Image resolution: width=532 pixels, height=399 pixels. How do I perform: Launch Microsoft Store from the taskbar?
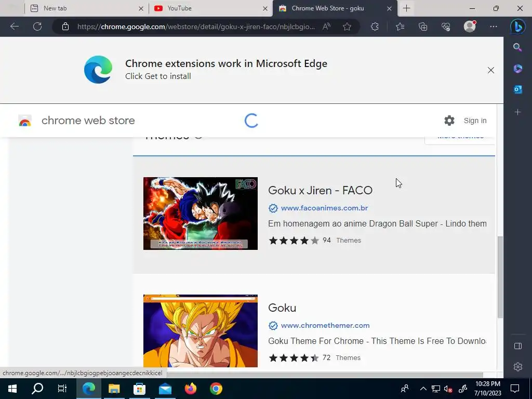pos(139,389)
